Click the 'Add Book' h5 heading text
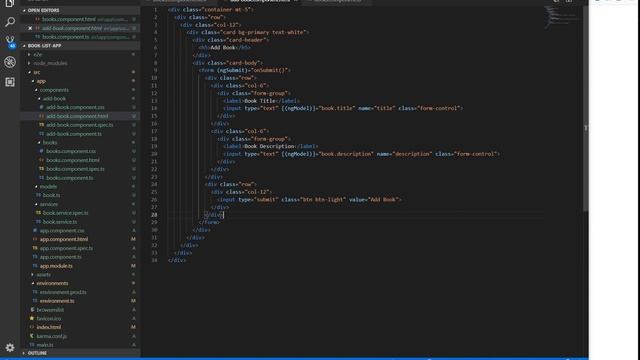 (223, 48)
